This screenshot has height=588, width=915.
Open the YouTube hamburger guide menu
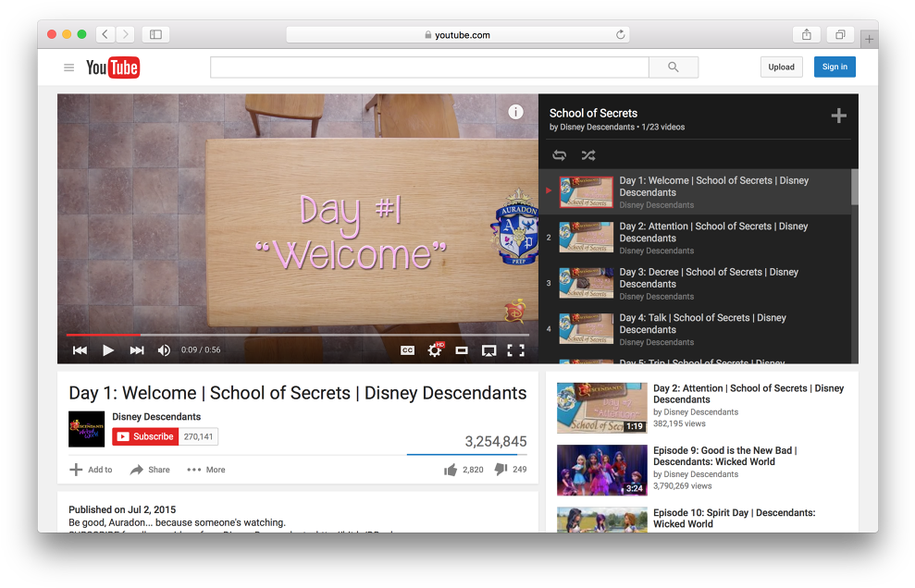(68, 67)
